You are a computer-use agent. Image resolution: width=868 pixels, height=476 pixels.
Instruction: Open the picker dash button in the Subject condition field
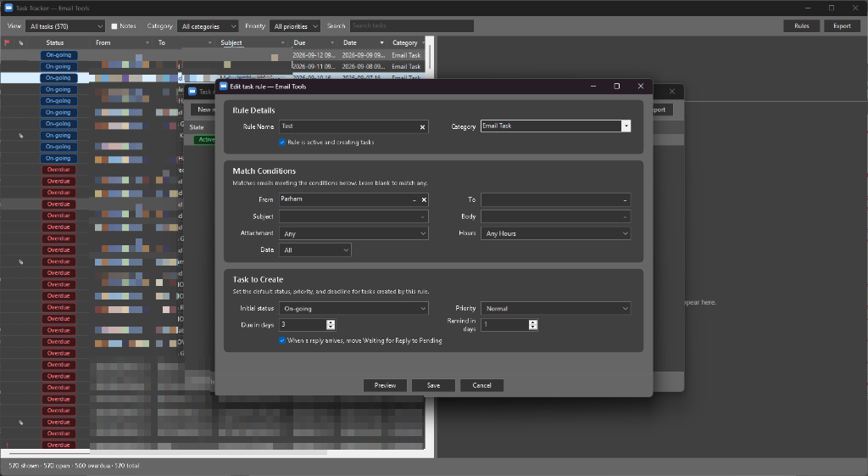tap(422, 216)
